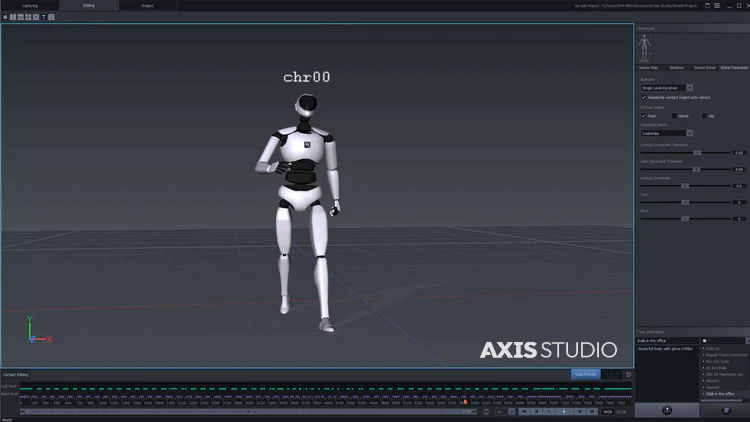Enable the Hands contact point checkbox
This screenshot has height=422, width=750.
(x=674, y=116)
